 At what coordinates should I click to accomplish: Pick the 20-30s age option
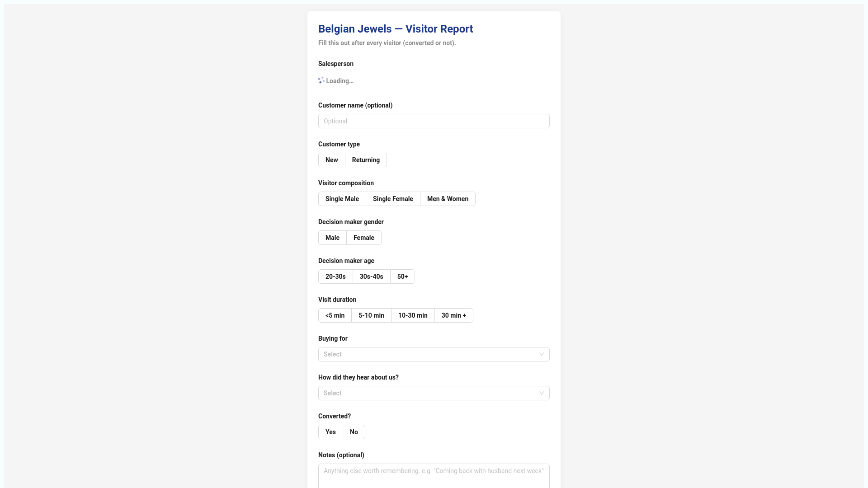[x=335, y=277]
